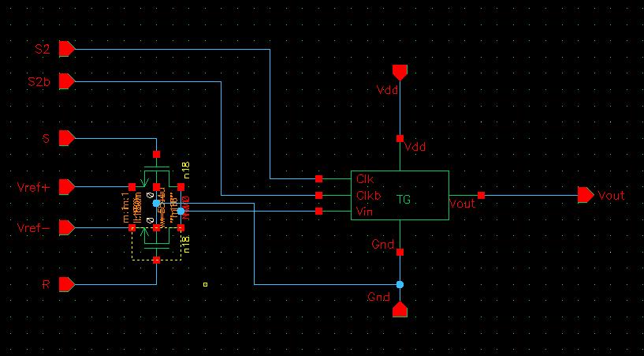Select the "Vout" label beside the output pin
644x356 pixels.
[x=611, y=195]
